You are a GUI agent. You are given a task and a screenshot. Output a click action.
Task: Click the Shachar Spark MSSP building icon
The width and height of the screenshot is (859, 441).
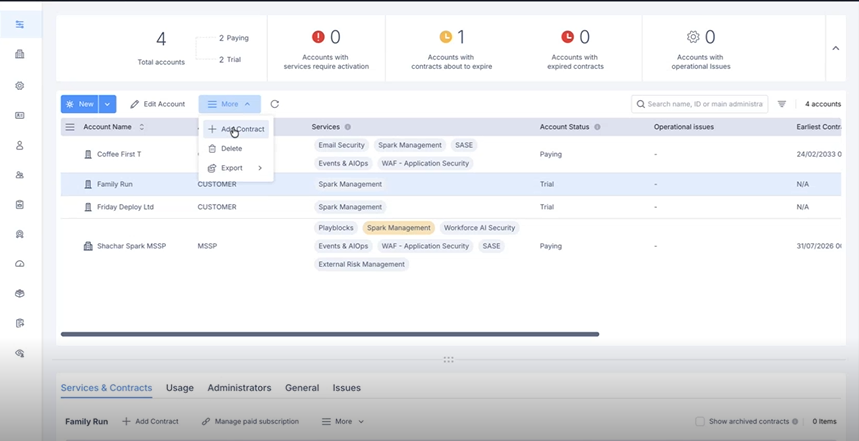click(88, 246)
